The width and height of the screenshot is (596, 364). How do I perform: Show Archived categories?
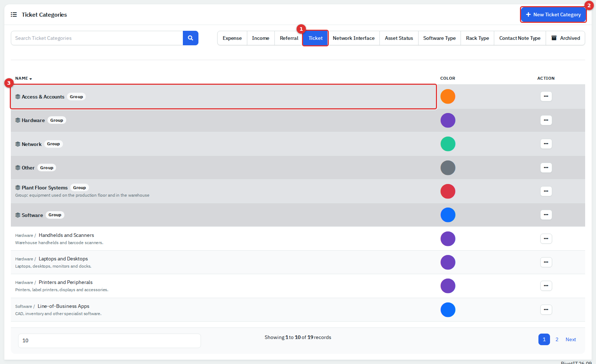click(566, 38)
